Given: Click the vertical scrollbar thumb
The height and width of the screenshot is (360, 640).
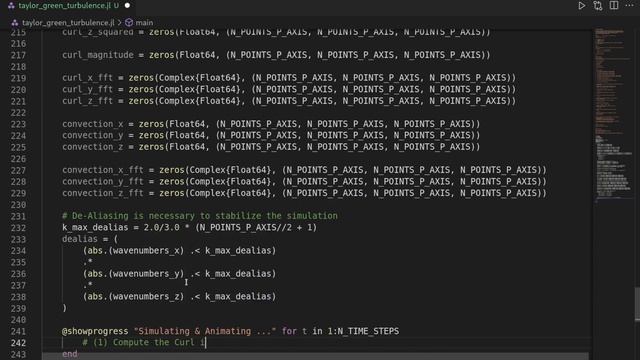Looking at the screenshot, I should 637,304.
